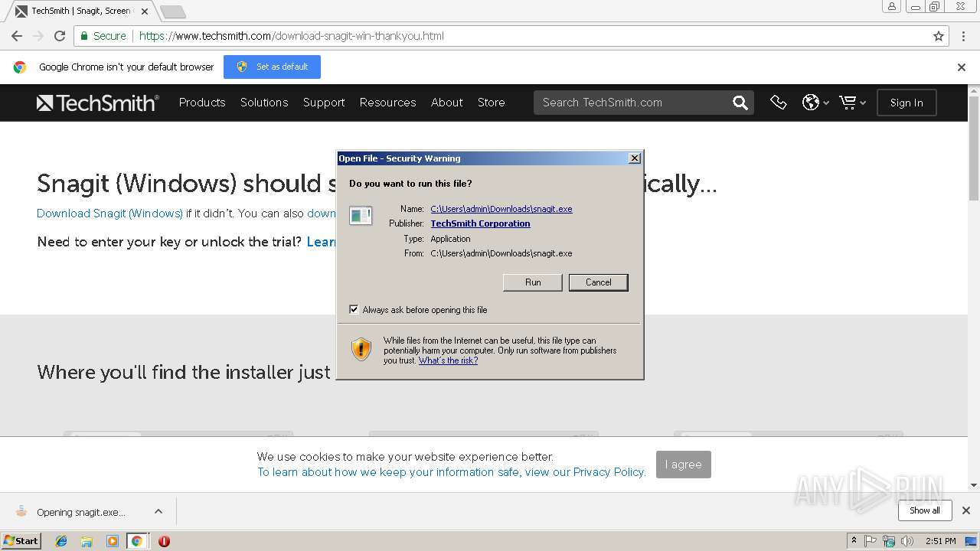Click the search magnifier icon

coord(740,103)
